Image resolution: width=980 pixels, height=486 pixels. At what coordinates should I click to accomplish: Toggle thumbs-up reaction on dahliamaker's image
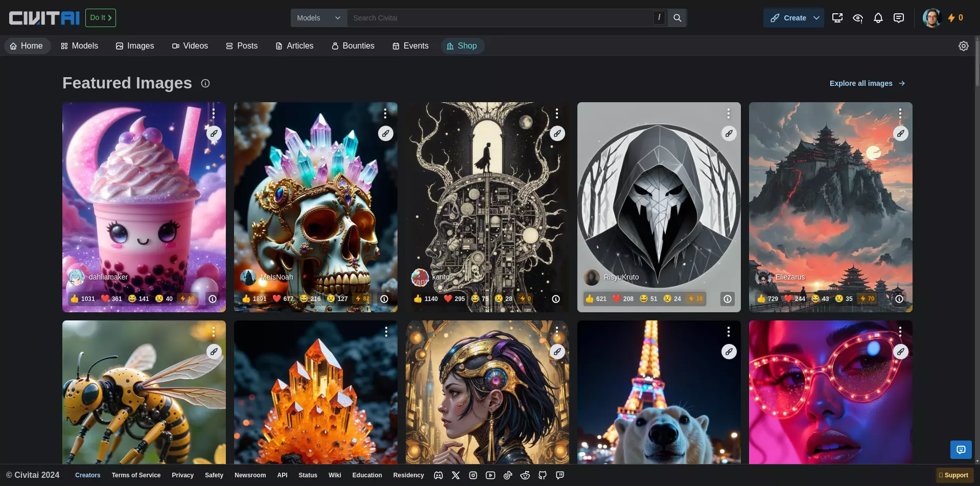pyautogui.click(x=82, y=298)
